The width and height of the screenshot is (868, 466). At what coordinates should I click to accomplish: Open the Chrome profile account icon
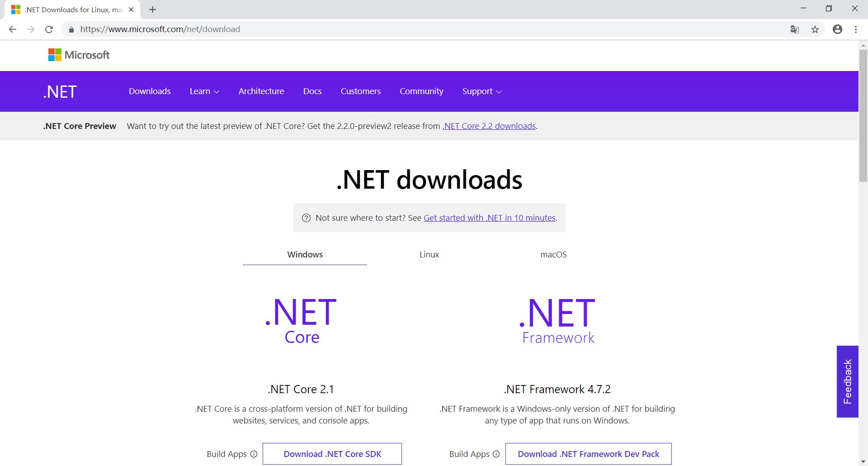coord(837,29)
